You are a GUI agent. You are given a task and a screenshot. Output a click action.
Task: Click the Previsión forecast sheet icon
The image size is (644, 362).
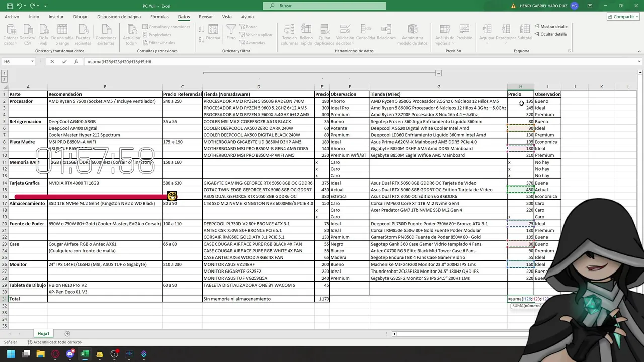(464, 32)
